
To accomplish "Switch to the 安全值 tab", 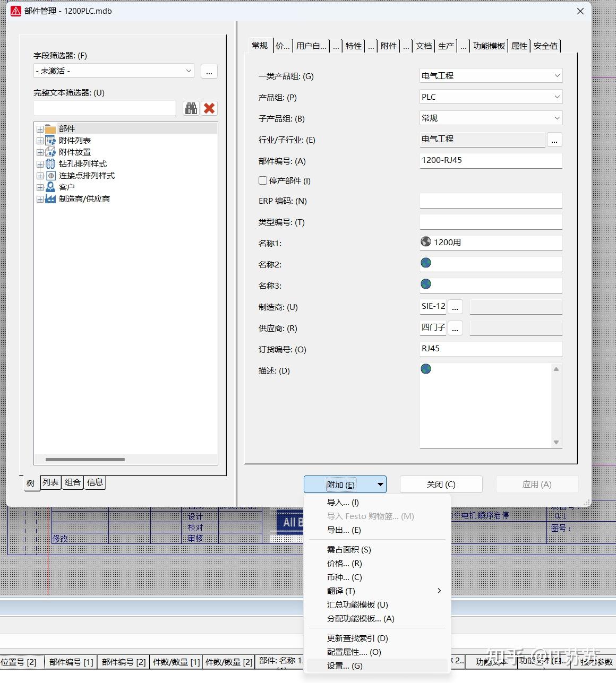I will click(546, 46).
